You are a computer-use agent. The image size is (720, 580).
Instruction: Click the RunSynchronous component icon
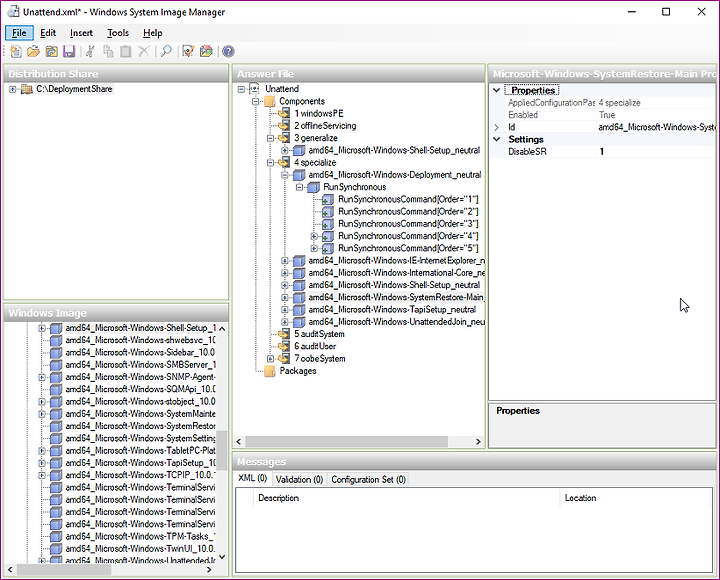[x=314, y=187]
